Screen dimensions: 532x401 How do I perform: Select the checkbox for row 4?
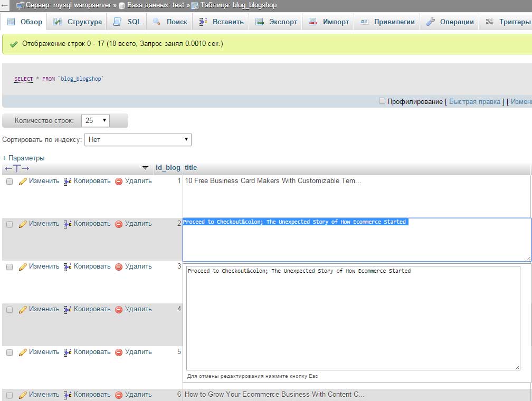[9, 310]
